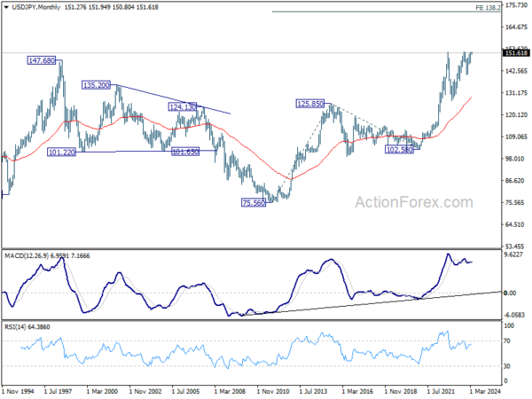532x399 pixels.
Task: Click the MACD 9.6227 scale value
Action: (x=514, y=254)
